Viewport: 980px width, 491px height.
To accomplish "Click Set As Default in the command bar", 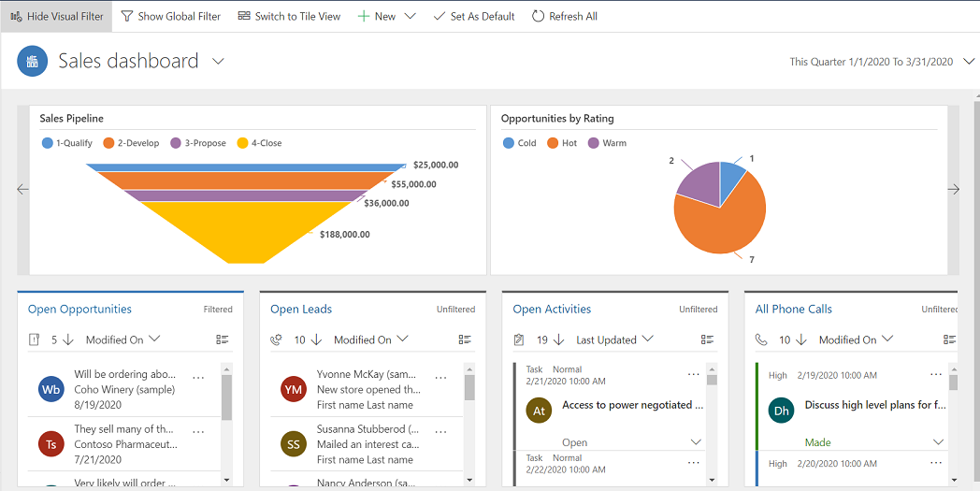I will click(x=474, y=16).
